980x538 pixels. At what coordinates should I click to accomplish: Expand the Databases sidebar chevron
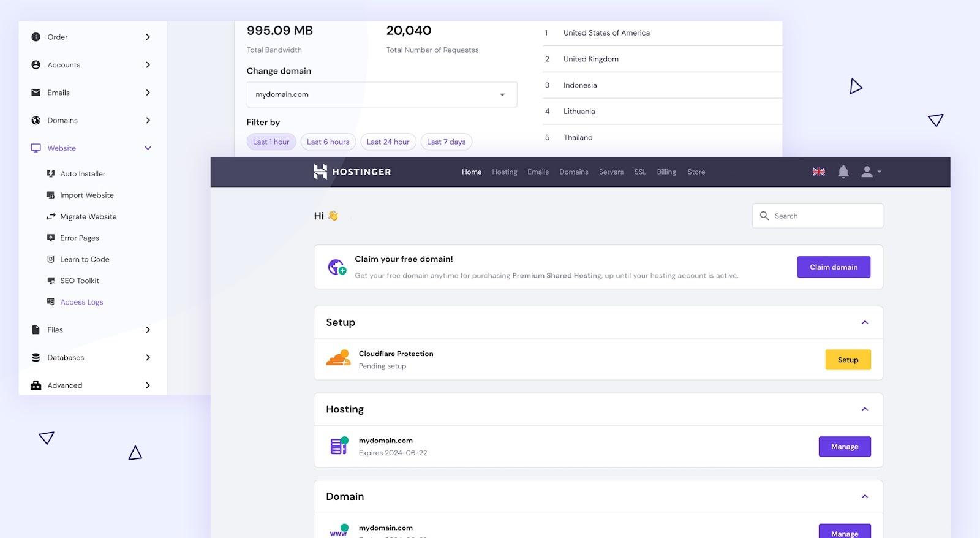point(148,358)
